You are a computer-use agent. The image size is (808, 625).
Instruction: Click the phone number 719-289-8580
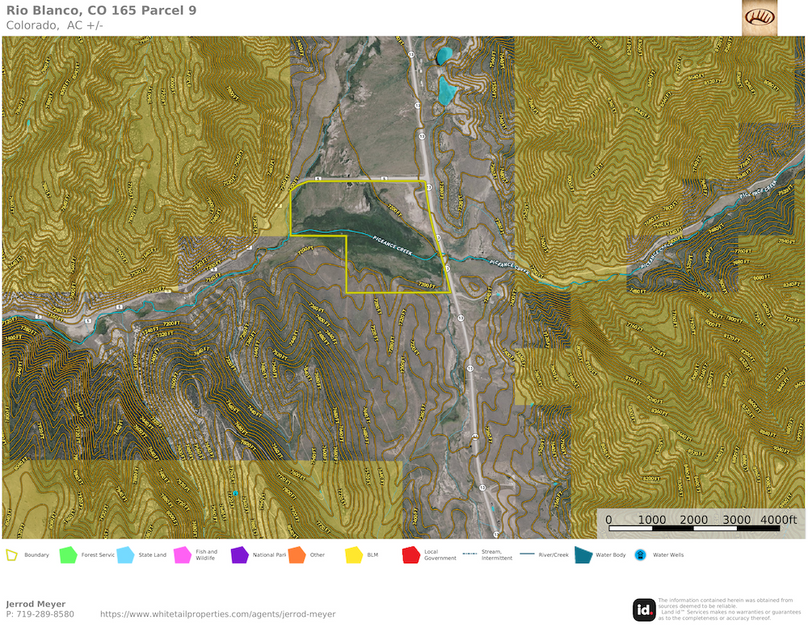tap(40, 614)
